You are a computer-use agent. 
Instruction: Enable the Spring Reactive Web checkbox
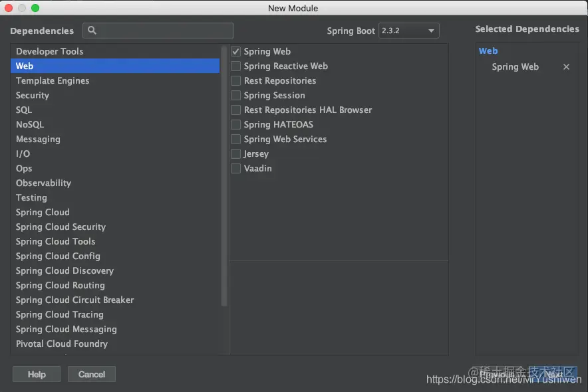pos(235,66)
